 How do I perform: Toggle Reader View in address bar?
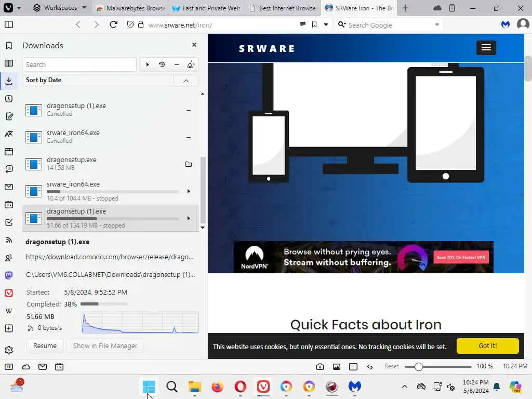303,24
